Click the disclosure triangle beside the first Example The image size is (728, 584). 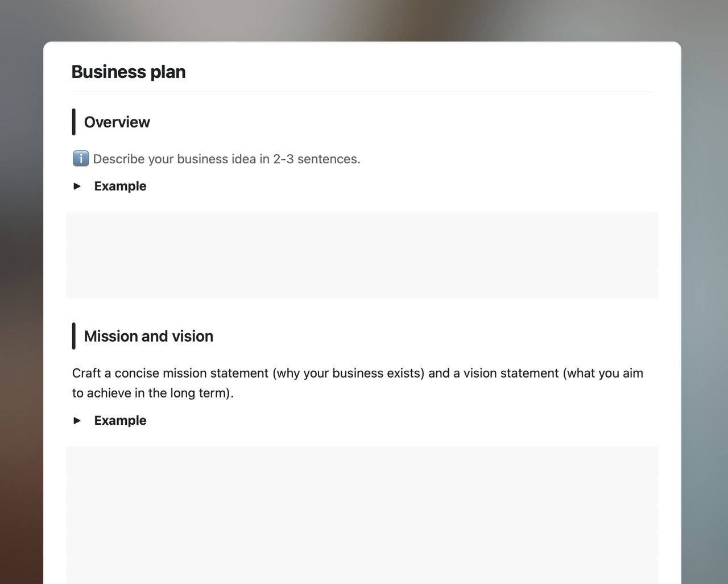tap(78, 186)
